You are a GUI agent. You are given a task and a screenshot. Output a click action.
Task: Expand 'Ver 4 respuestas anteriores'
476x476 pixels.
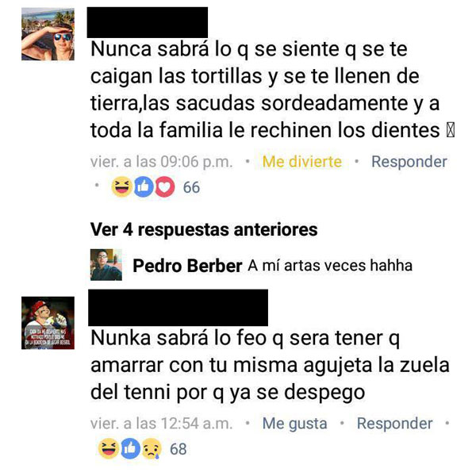click(204, 229)
